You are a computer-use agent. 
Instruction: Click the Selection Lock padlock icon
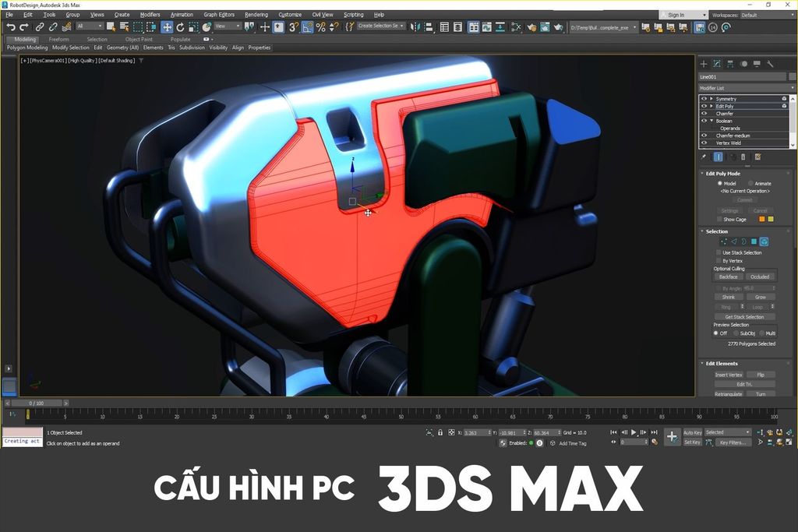pos(440,432)
